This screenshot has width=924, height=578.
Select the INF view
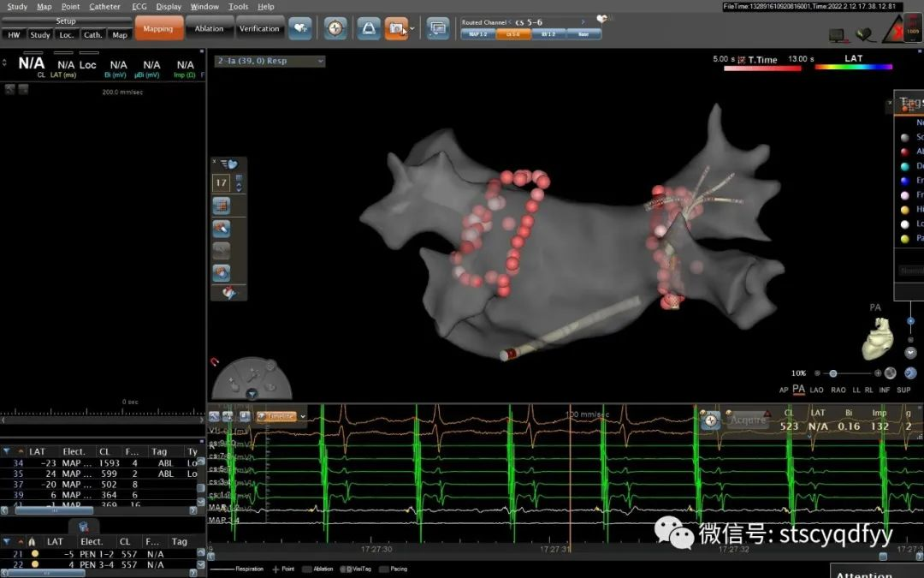pyautogui.click(x=885, y=390)
